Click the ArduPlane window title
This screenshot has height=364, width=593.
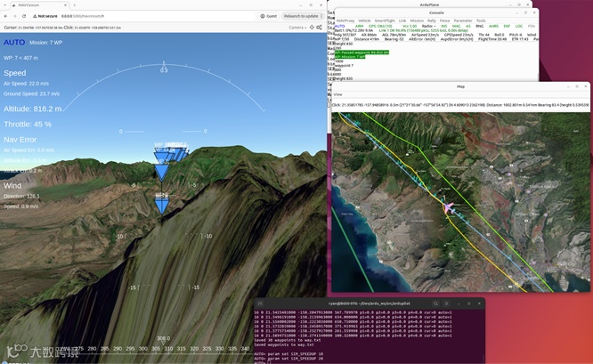(x=429, y=4)
